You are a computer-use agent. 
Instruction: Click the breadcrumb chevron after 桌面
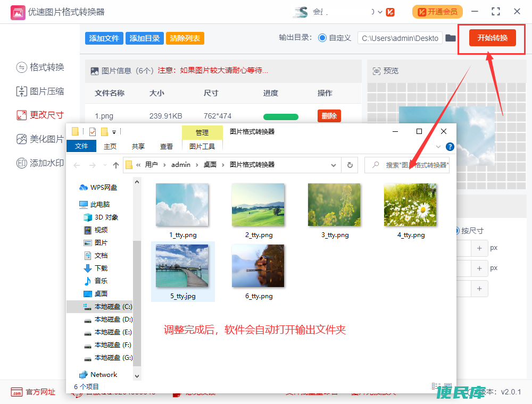pos(223,165)
